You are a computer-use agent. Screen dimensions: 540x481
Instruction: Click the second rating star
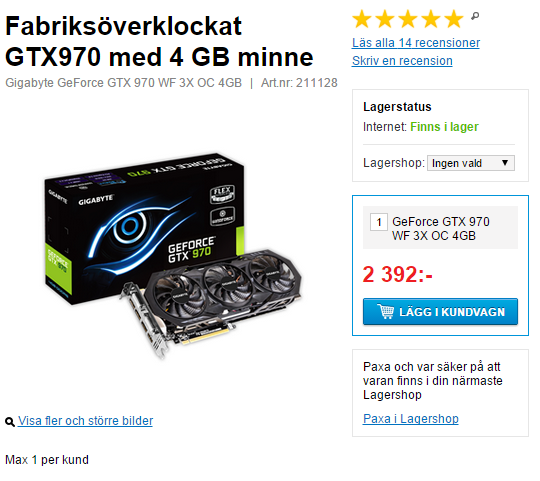pyautogui.click(x=385, y=19)
